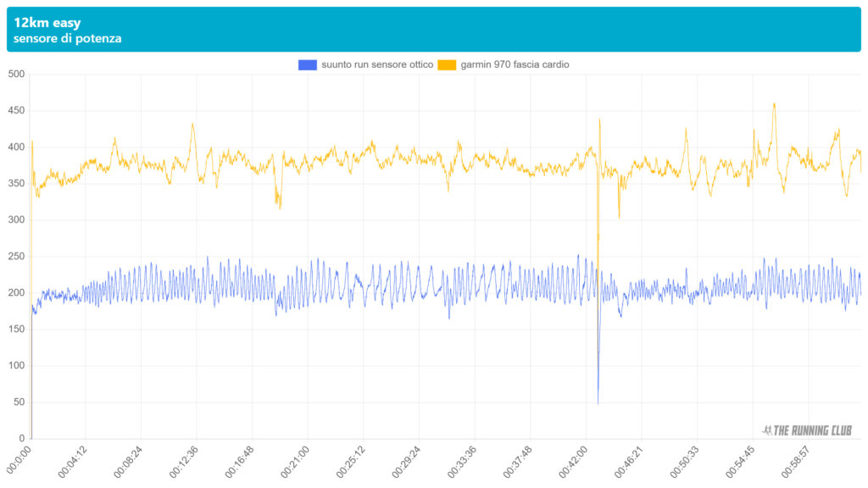Viewport: 868px width, 488px height.
Task: Click the 400 y-axis value label
Action: 15,147
